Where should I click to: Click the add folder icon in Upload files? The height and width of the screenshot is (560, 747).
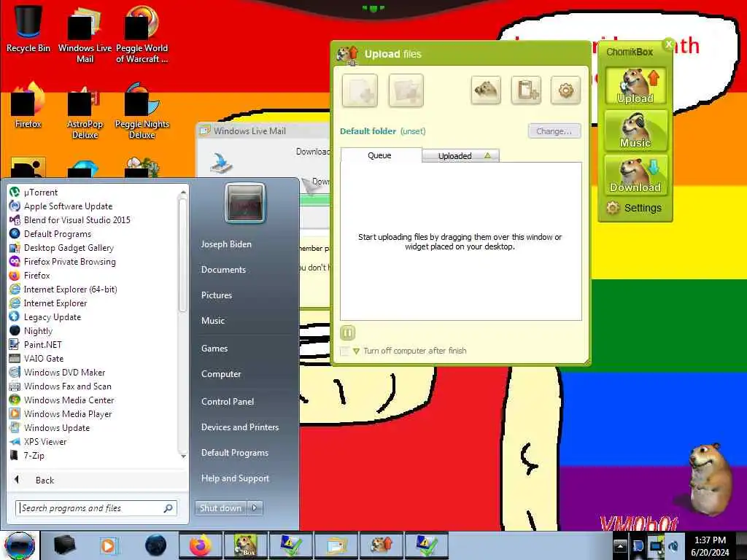pyautogui.click(x=406, y=90)
